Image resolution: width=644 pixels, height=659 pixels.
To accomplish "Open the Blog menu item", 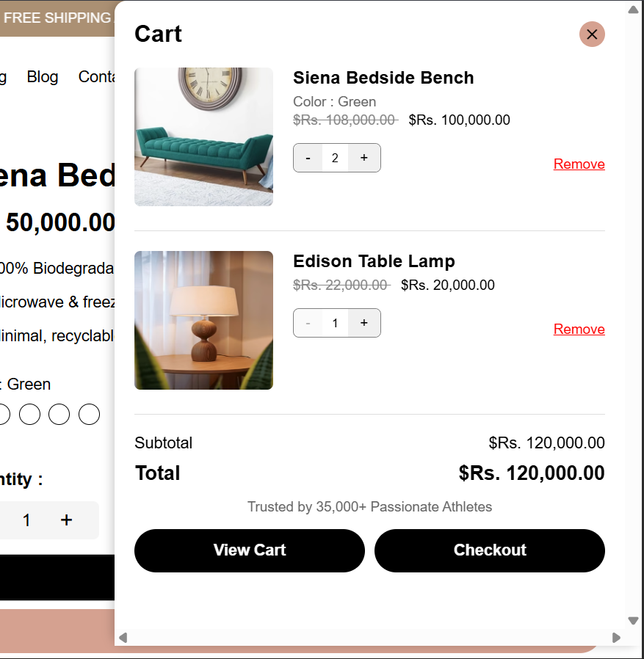I will [x=43, y=77].
